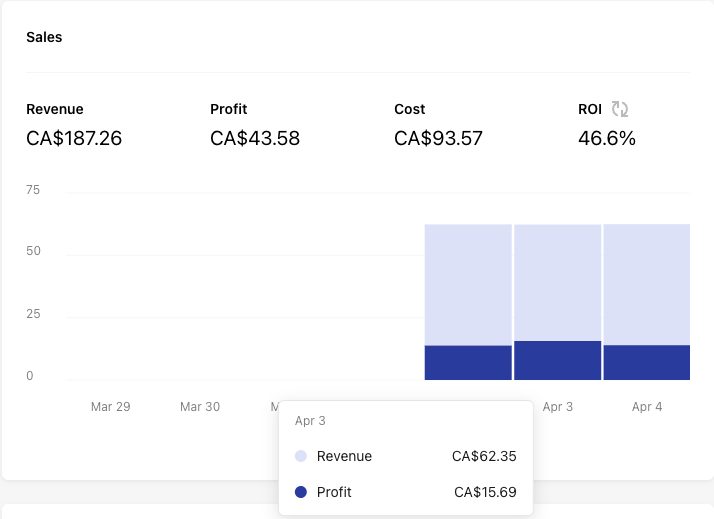
Task: Click the Mar 30 axis label
Action: 200,407
